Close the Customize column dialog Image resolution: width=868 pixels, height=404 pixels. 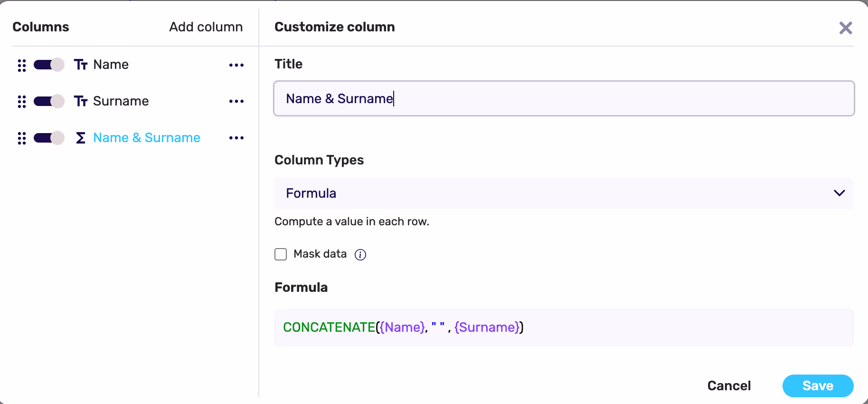(x=846, y=28)
